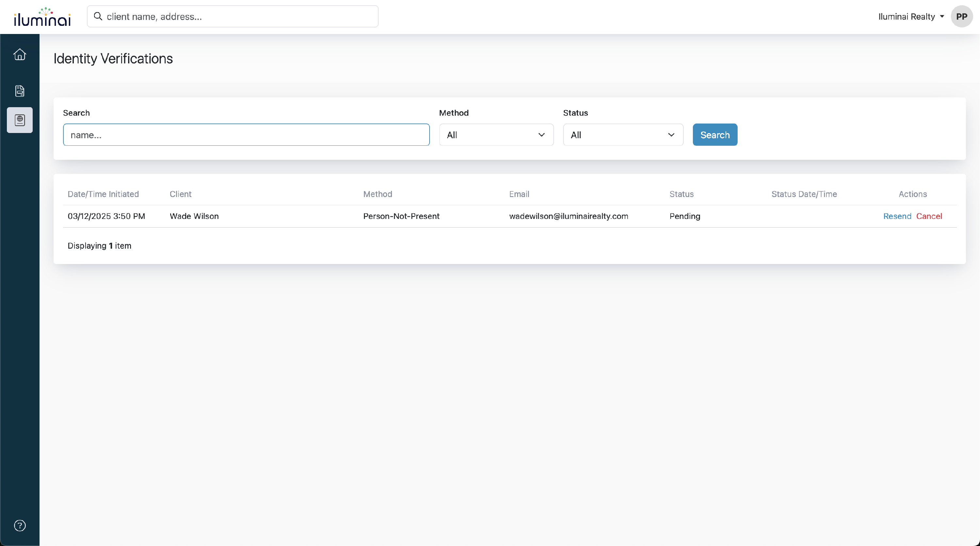
Task: Focus the name search input field
Action: click(x=246, y=135)
